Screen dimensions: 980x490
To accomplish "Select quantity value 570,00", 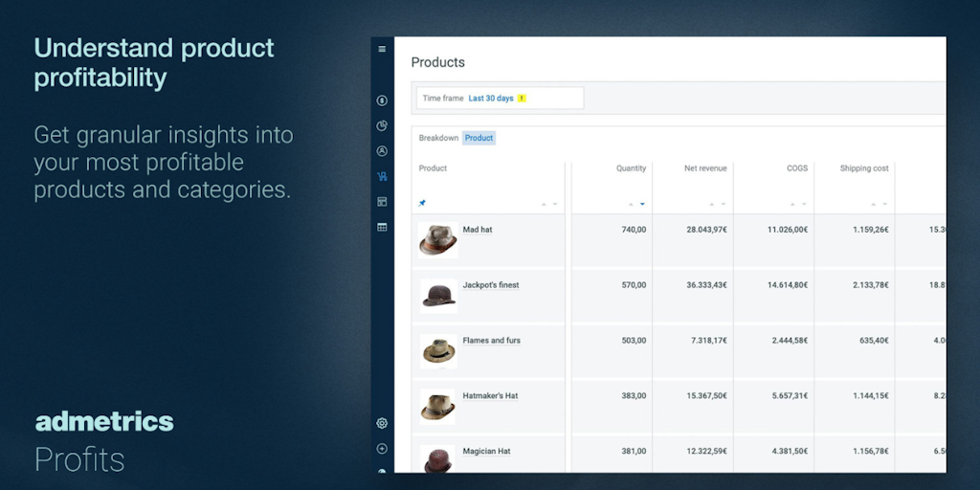I will (634, 285).
